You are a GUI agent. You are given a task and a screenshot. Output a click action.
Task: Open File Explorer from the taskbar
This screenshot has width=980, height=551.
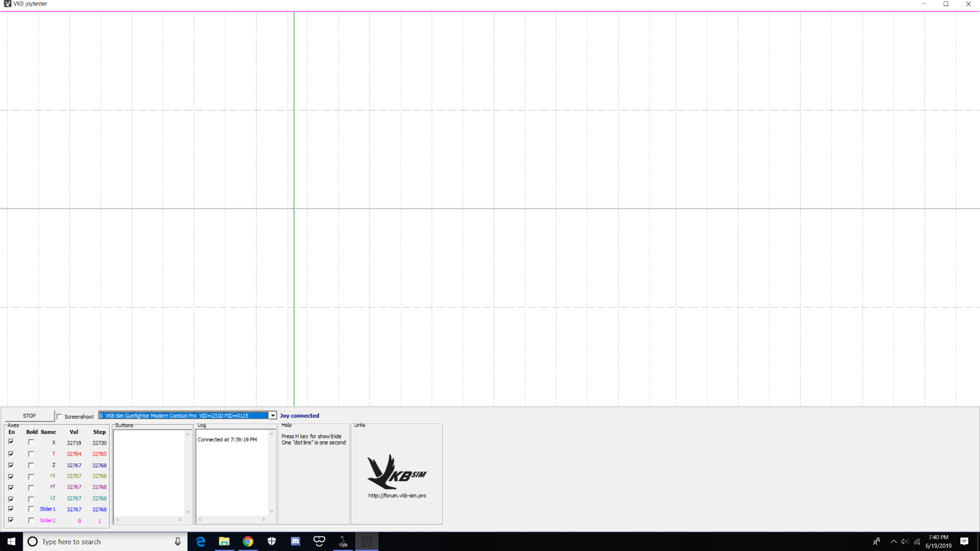(224, 541)
